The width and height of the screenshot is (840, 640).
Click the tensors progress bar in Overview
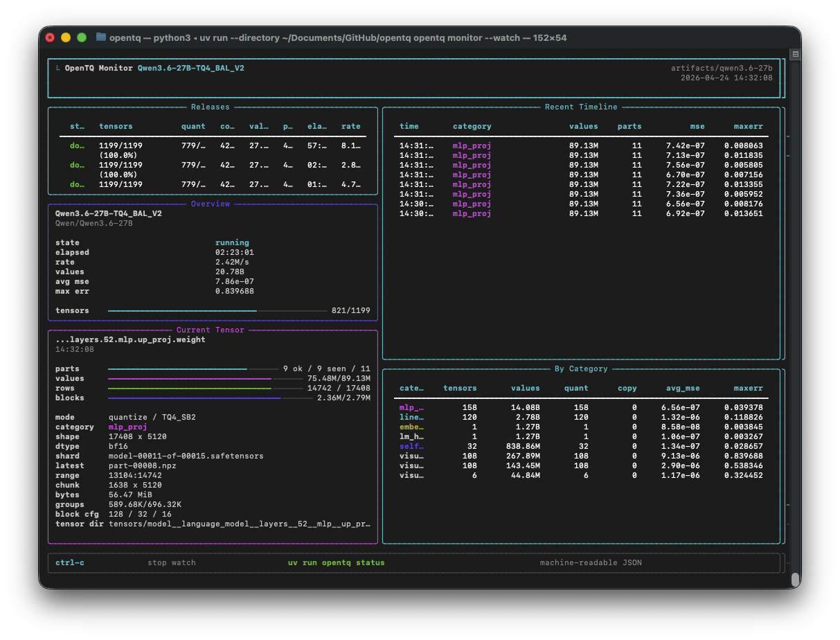pyautogui.click(x=217, y=311)
